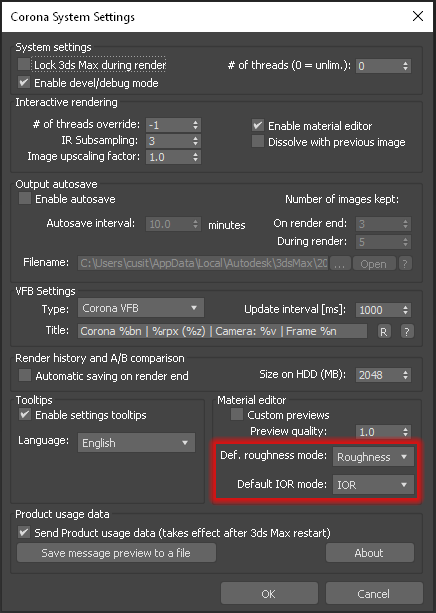Disable Enable settings tooltips checkbox
Screen dimensions: 436x613
[25, 414]
